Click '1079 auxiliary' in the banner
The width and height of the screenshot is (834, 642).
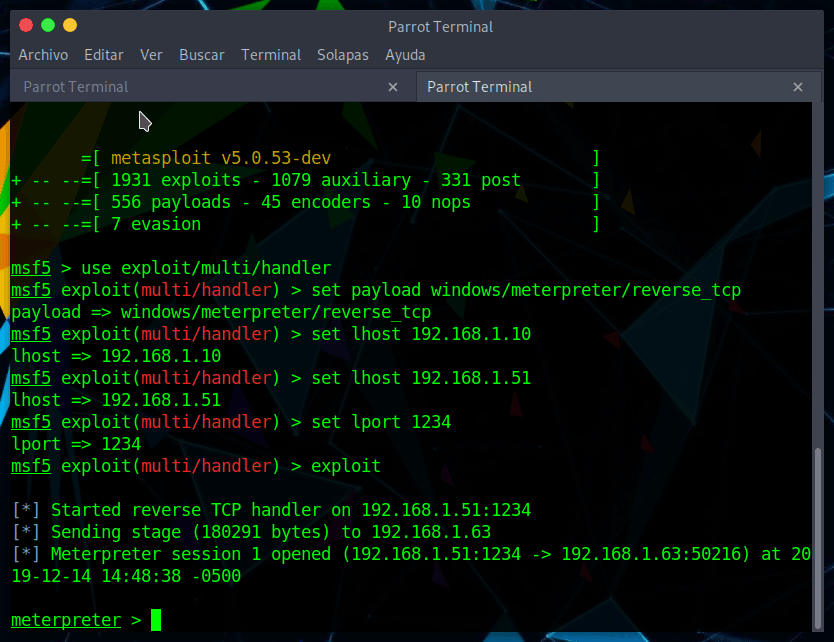tap(341, 180)
